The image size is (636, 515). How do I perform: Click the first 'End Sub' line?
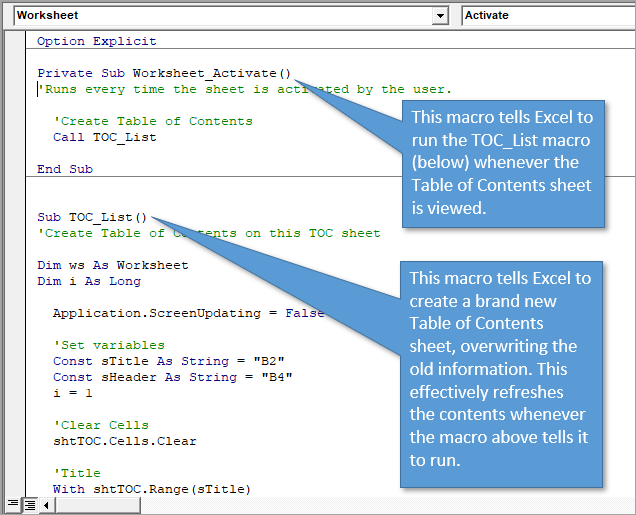65,169
